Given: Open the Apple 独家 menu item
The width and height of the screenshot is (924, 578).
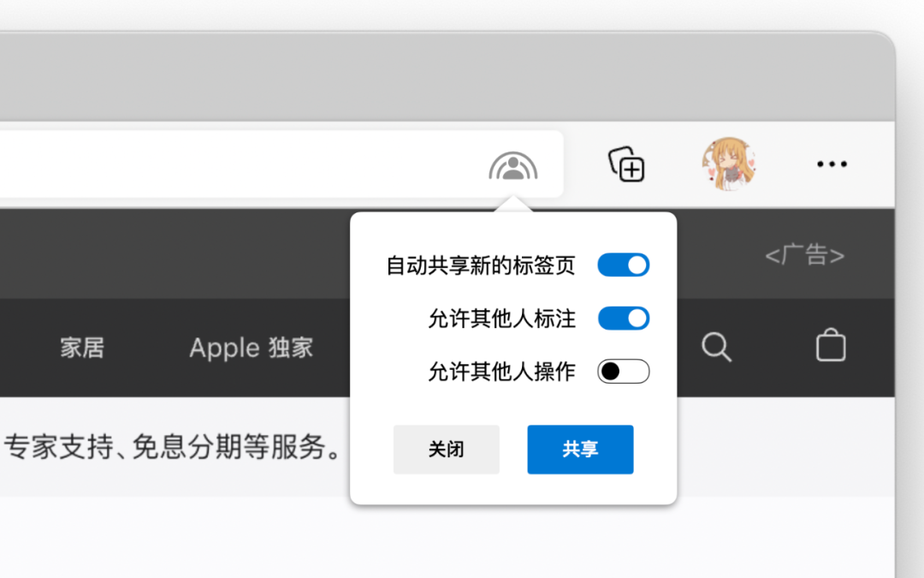Looking at the screenshot, I should [x=251, y=348].
